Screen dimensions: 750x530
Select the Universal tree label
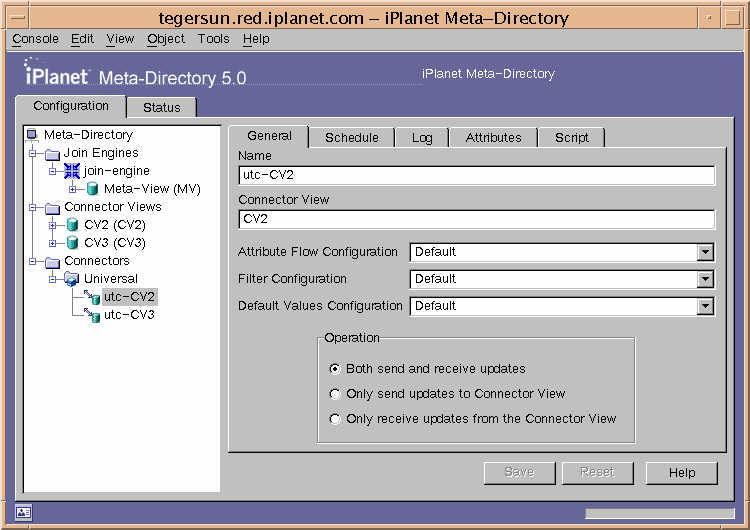110,279
